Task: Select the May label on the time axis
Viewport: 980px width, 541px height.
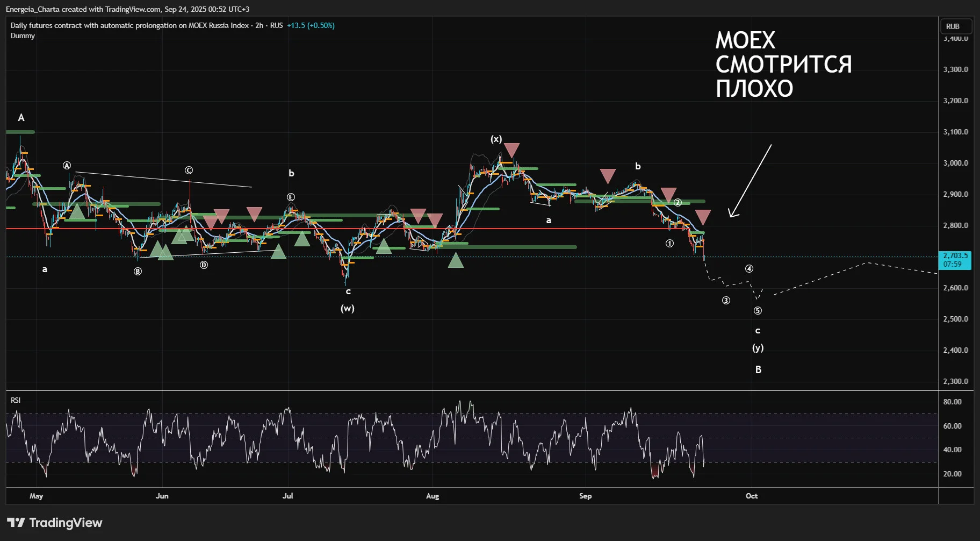Action: tap(36, 496)
